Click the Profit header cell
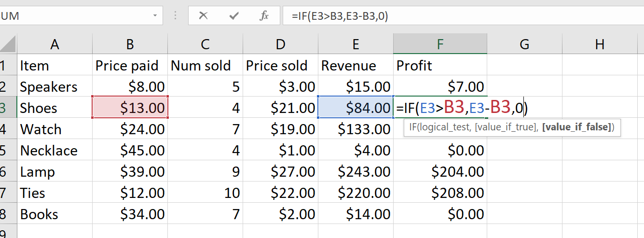The width and height of the screenshot is (644, 238). click(440, 65)
